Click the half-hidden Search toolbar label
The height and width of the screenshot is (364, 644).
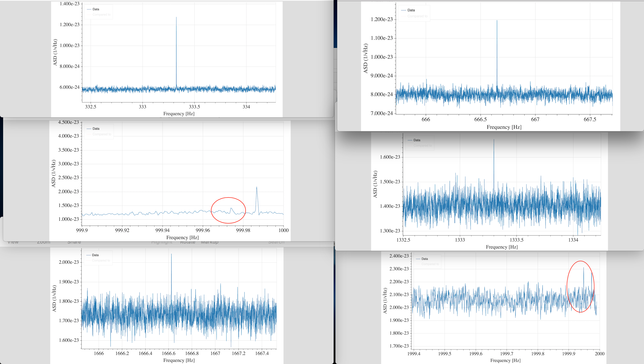(276, 242)
